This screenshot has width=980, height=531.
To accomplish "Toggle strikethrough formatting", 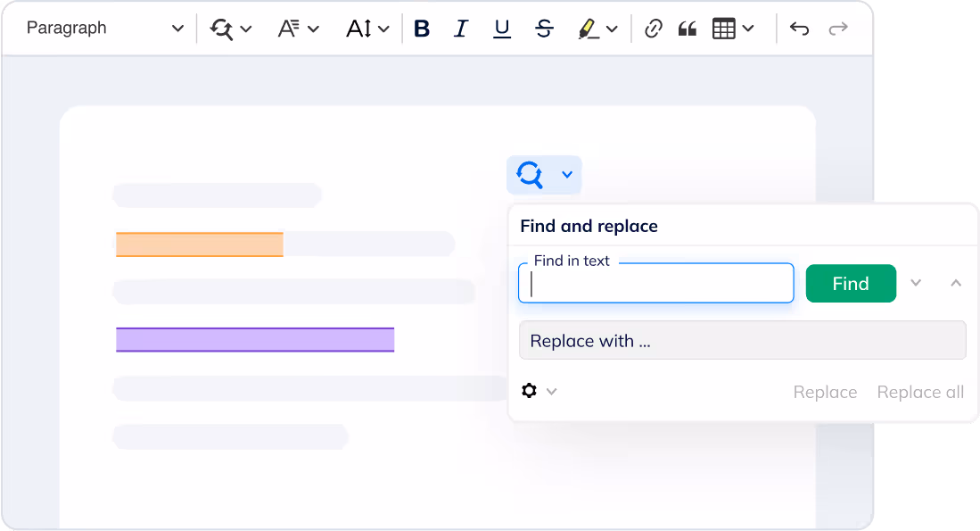I will tap(544, 29).
